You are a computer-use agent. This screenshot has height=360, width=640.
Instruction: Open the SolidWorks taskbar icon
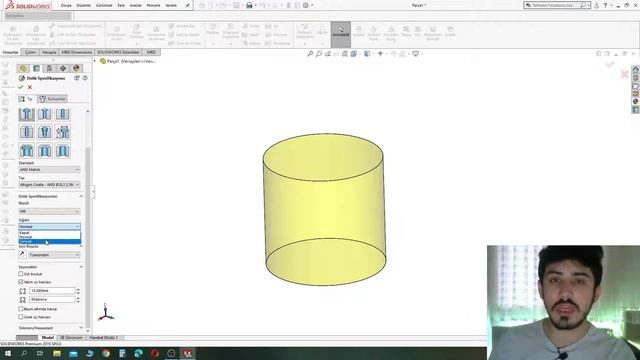(x=188, y=353)
